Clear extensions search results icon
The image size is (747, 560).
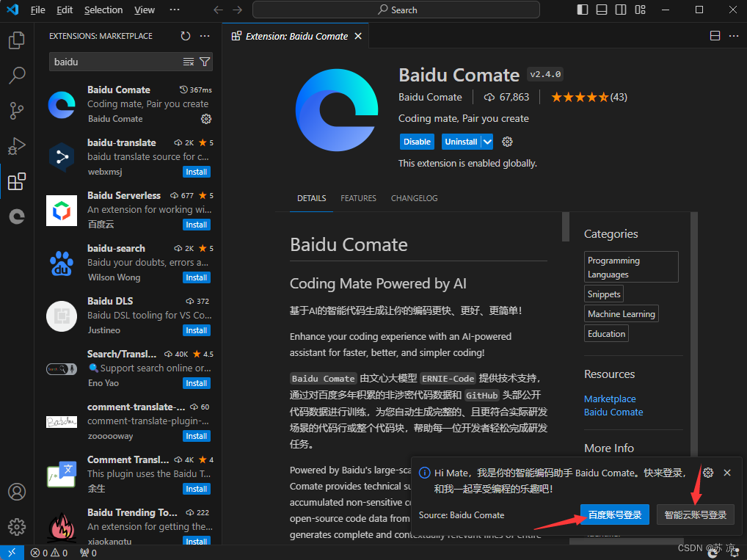pyautogui.click(x=189, y=62)
